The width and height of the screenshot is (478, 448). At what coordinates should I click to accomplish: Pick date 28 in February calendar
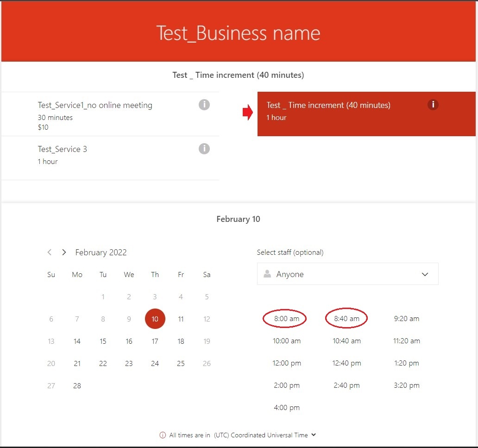tap(77, 386)
